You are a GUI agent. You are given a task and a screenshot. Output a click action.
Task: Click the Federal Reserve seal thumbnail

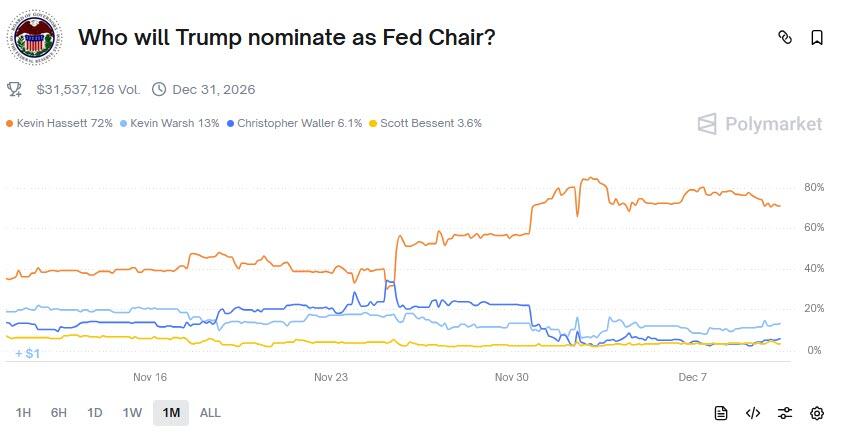pyautogui.click(x=35, y=37)
